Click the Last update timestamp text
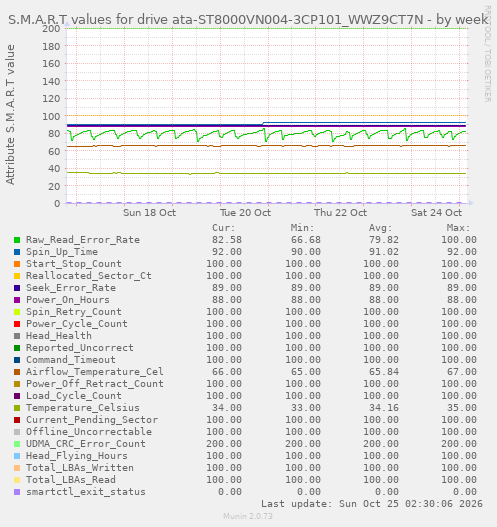The height and width of the screenshot is (527, 497). (372, 504)
